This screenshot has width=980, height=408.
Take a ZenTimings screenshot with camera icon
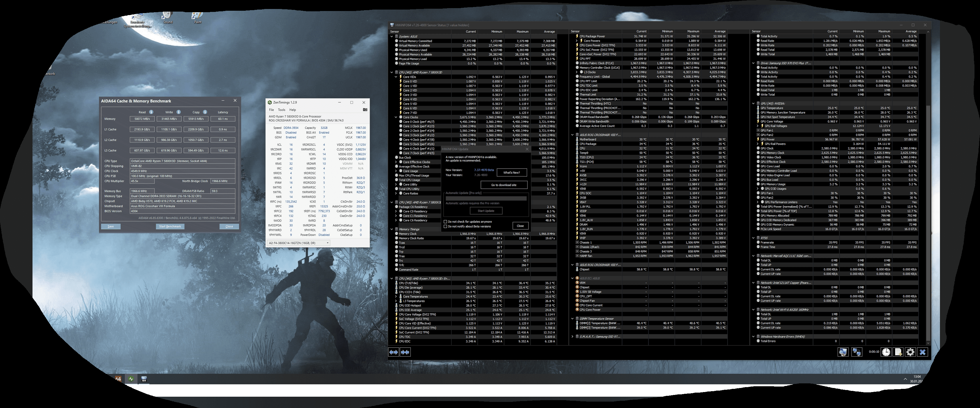pos(365,110)
